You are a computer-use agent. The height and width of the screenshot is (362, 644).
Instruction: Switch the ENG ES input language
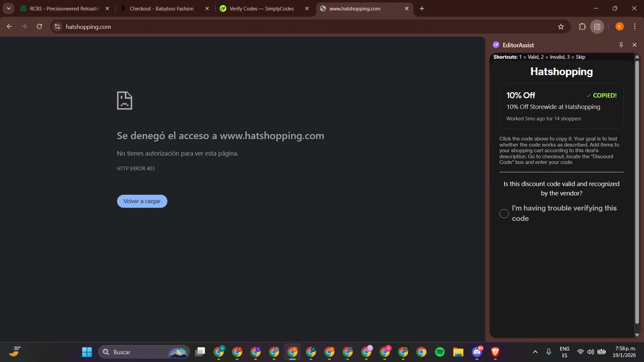(565, 352)
